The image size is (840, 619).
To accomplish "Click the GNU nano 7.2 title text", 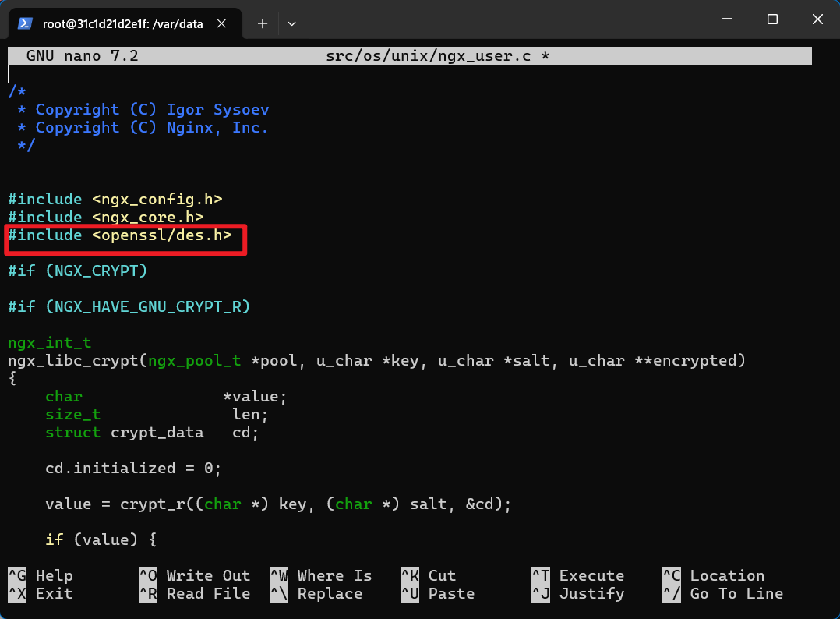I will (82, 55).
